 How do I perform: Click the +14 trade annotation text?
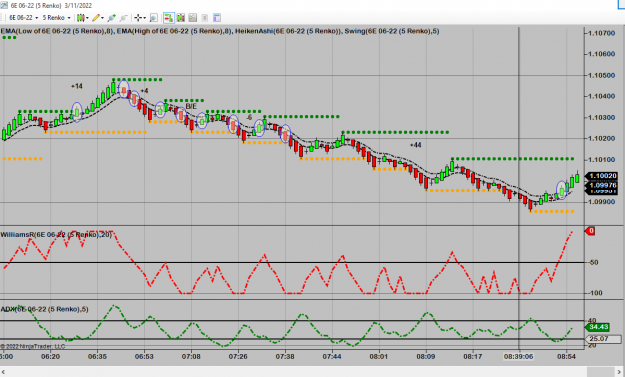click(77, 86)
